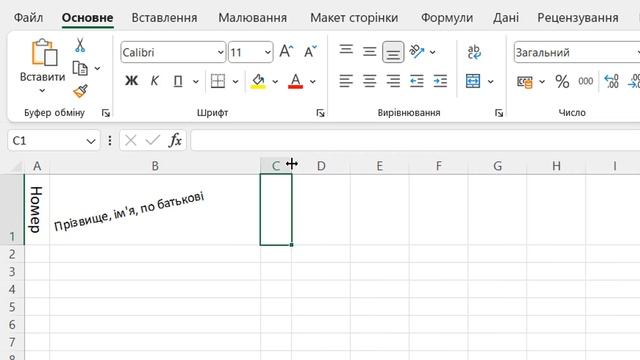Increase indent in cell
The height and width of the screenshot is (360, 640).
[x=440, y=81]
